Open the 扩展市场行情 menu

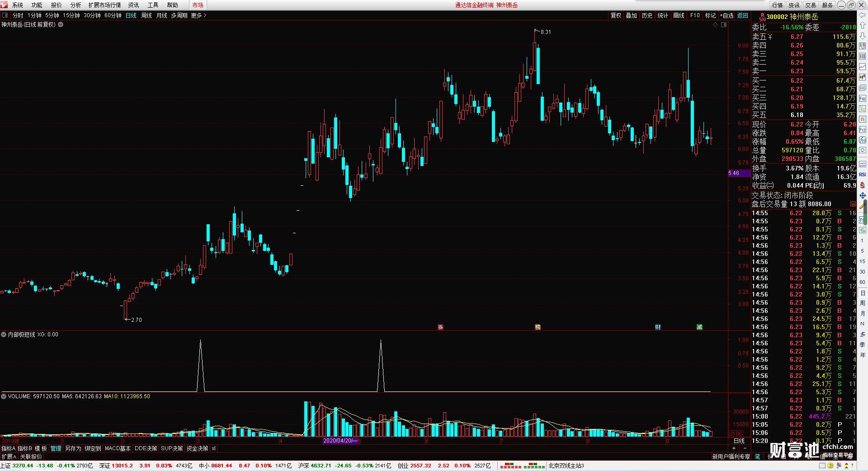click(105, 5)
